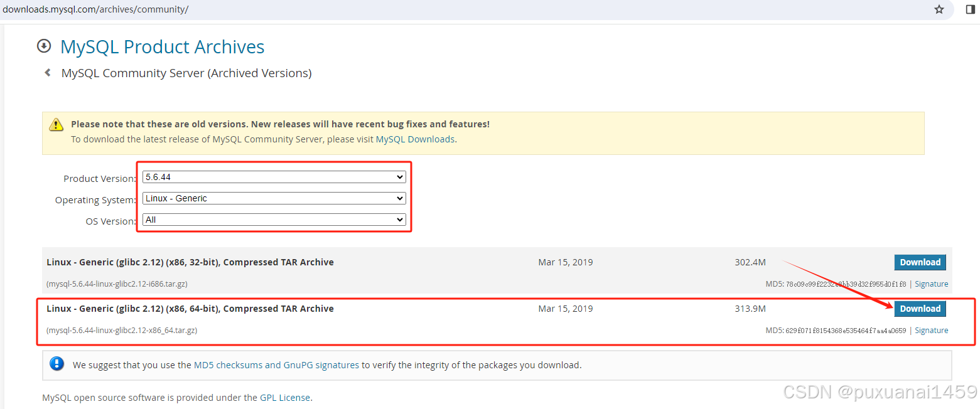980x409 pixels.
Task: Open the MD5 checksums and GnuPG signatures link
Action: (276, 364)
